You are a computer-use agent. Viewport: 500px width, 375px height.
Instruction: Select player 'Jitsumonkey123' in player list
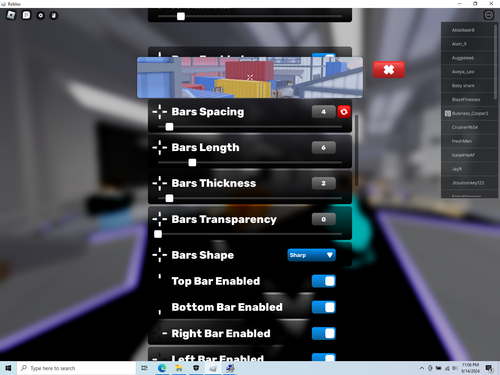468,183
